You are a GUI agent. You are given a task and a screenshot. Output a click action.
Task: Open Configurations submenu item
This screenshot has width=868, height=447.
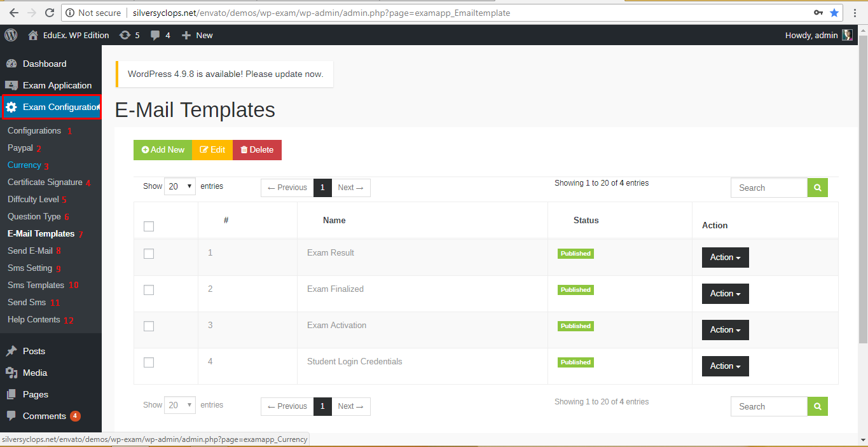[x=34, y=130]
